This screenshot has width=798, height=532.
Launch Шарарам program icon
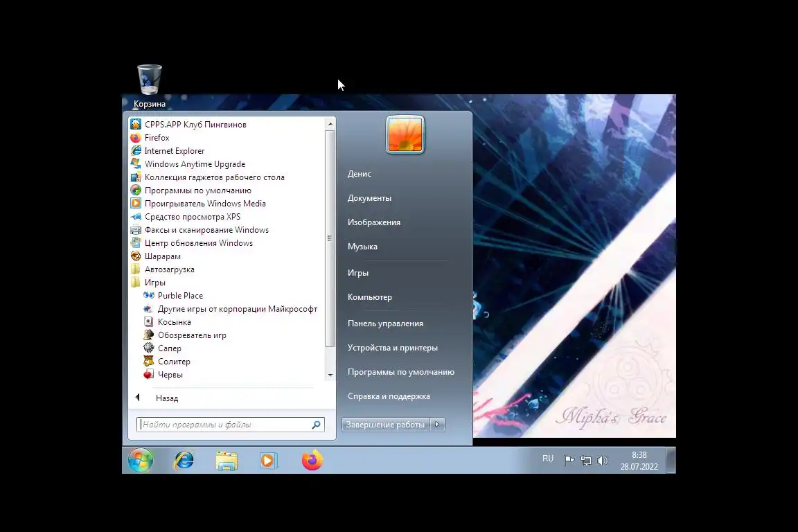tap(136, 256)
